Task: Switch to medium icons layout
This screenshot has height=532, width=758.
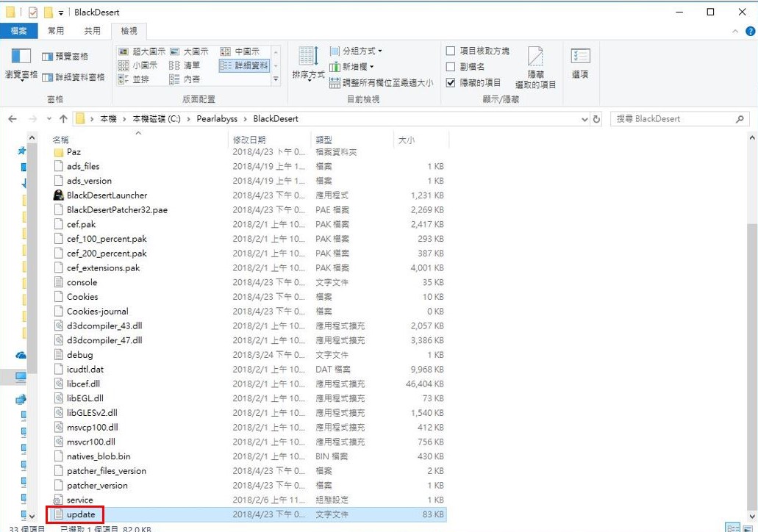Action: coord(240,51)
